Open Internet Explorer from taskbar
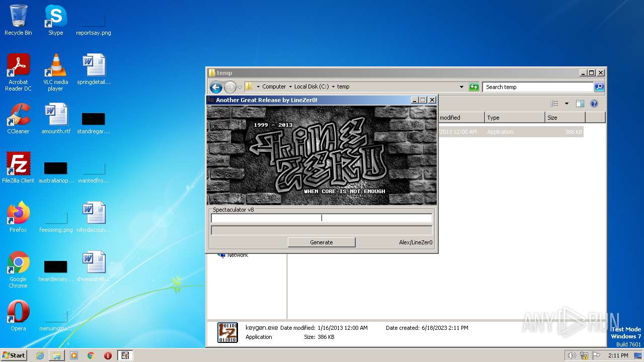The width and height of the screenshot is (644, 362). click(40, 355)
